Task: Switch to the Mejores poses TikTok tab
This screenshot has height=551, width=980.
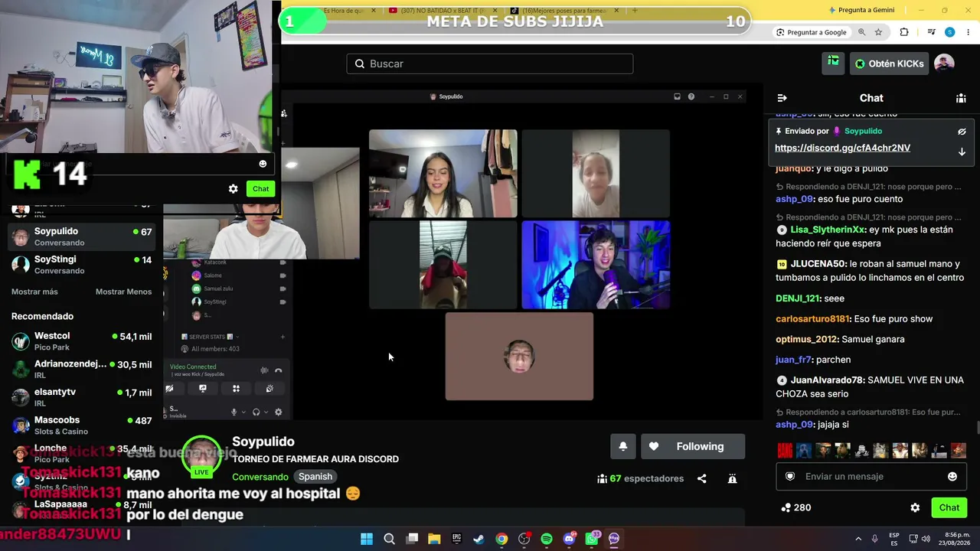Action: tap(564, 10)
